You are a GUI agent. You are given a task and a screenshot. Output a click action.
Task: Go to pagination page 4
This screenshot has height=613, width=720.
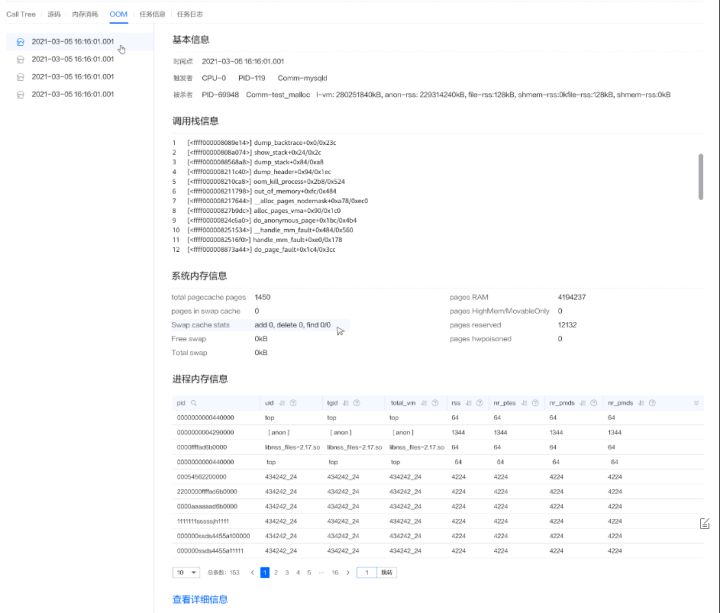pos(298,573)
